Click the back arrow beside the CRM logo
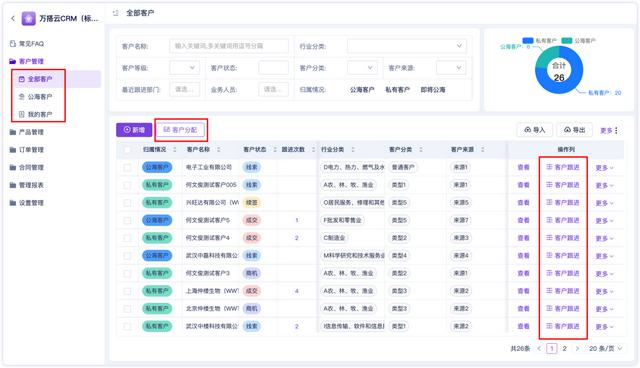 pyautogui.click(x=13, y=18)
